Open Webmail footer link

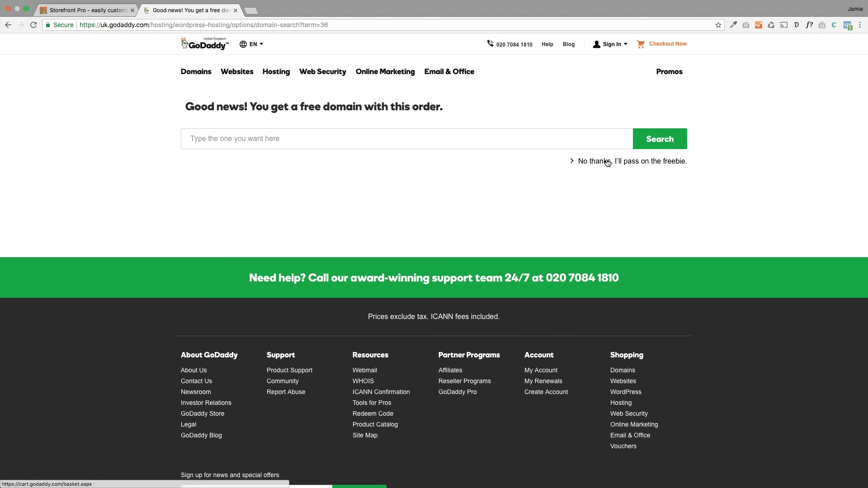[x=364, y=370]
